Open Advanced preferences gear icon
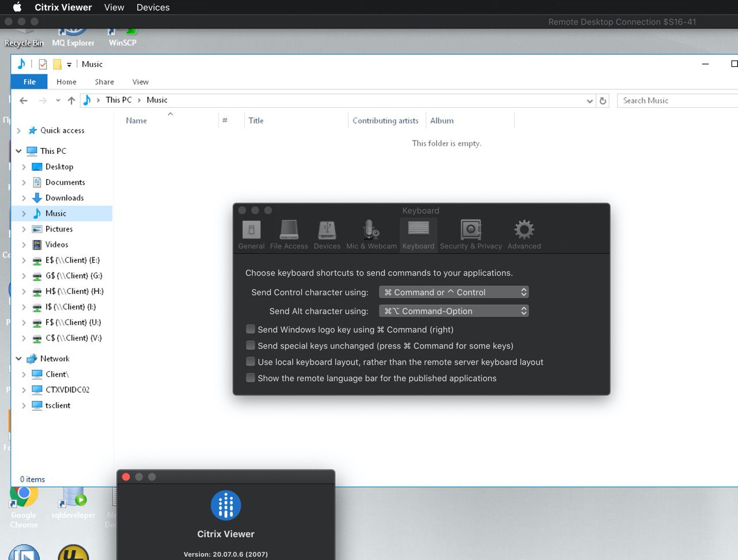The height and width of the screenshot is (560, 738). (524, 230)
